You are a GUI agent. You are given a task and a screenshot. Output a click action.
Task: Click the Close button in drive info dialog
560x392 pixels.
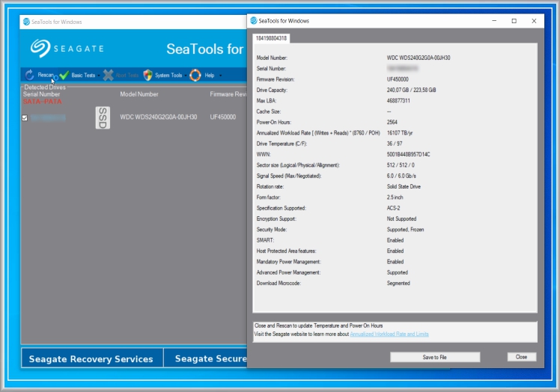click(522, 357)
